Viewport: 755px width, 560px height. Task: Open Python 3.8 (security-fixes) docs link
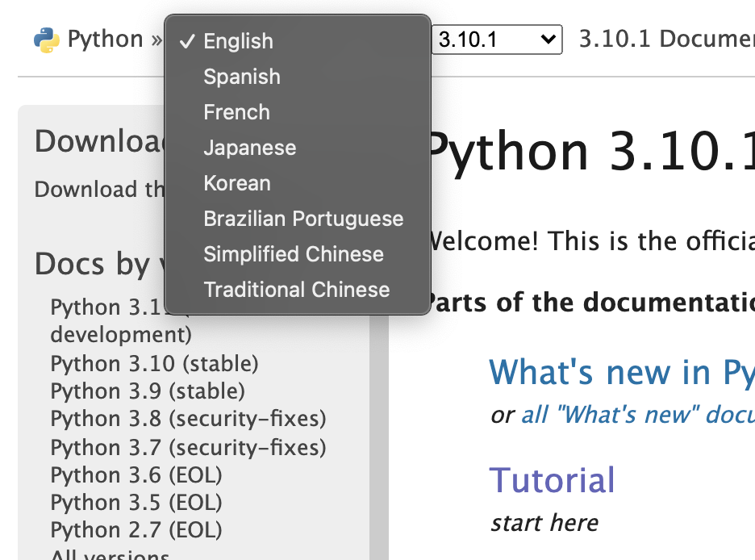[188, 419]
